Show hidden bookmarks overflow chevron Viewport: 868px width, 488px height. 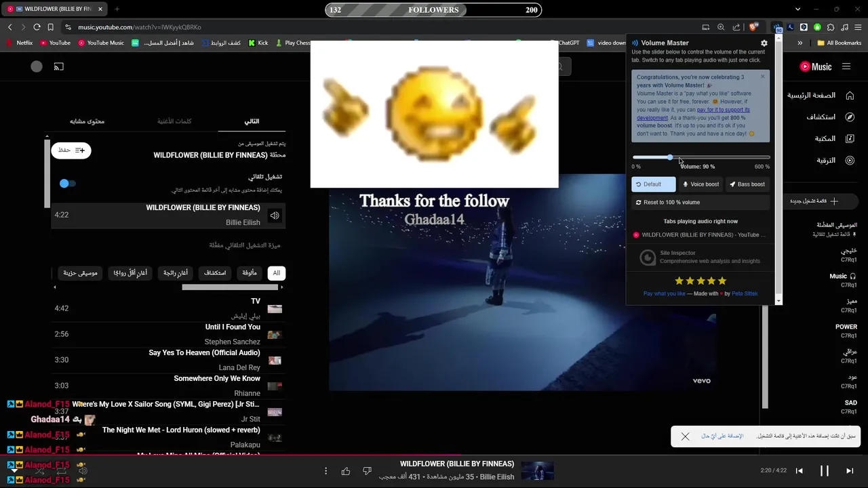pyautogui.click(x=800, y=43)
